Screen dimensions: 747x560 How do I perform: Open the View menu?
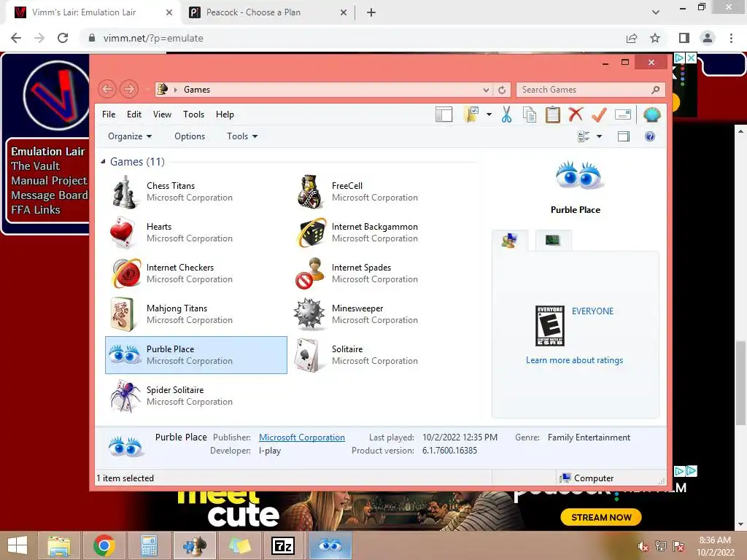click(x=162, y=114)
